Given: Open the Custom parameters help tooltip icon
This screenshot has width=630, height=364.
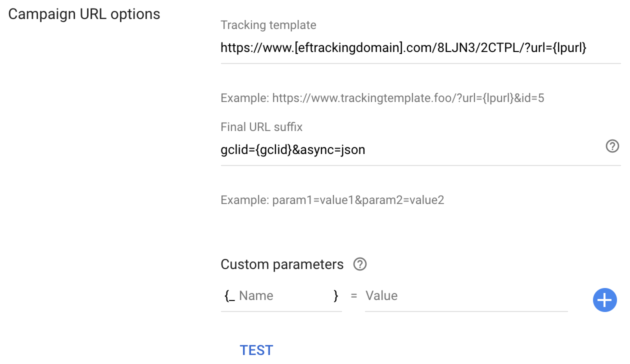Looking at the screenshot, I should point(360,264).
